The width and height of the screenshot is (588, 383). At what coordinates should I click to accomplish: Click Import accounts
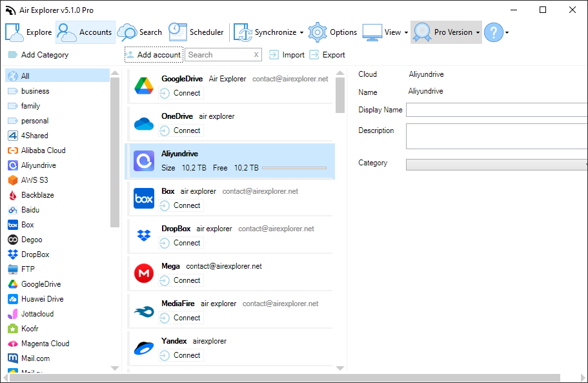tap(287, 55)
